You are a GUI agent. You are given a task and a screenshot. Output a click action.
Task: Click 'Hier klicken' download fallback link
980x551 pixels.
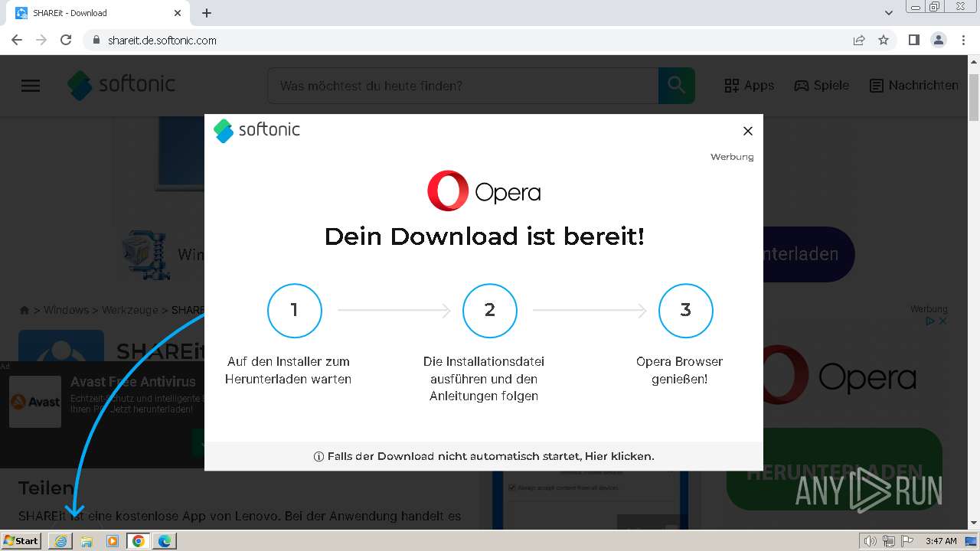(619, 456)
